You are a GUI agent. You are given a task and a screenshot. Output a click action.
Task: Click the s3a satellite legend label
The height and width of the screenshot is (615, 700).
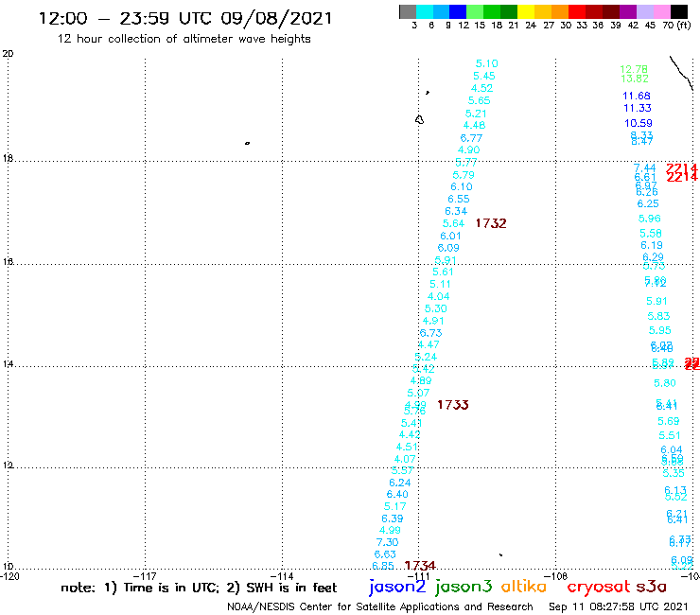pos(652,587)
